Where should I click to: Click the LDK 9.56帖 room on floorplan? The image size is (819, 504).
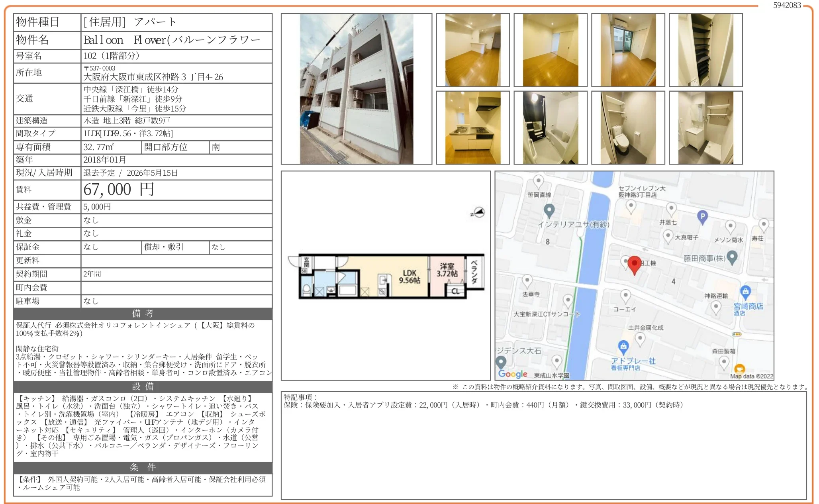[409, 277]
